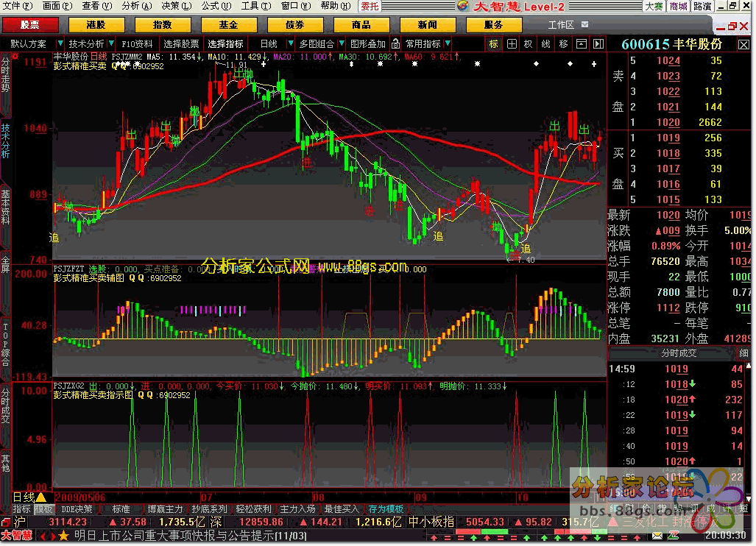Expand the 技术分析 dropdown arrow

click(111, 44)
